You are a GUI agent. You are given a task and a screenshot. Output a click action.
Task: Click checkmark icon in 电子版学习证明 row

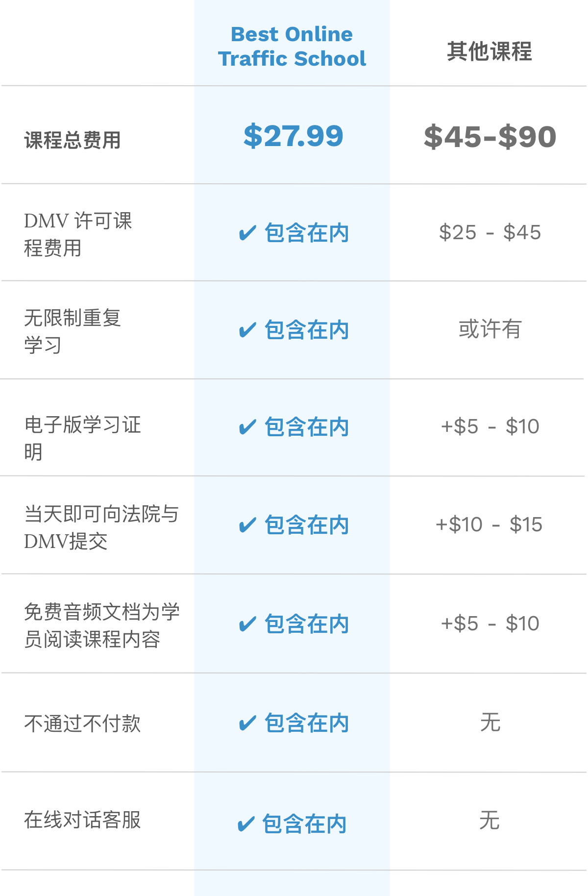click(x=247, y=427)
